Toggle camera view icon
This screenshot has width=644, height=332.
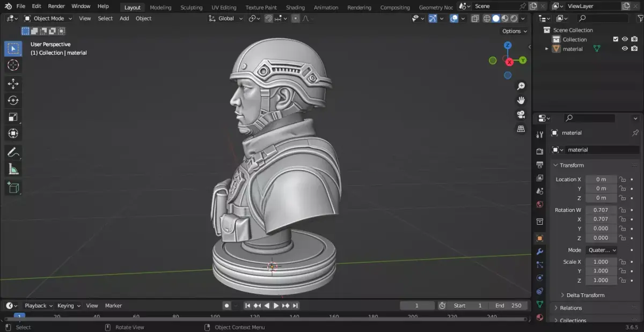(x=521, y=115)
